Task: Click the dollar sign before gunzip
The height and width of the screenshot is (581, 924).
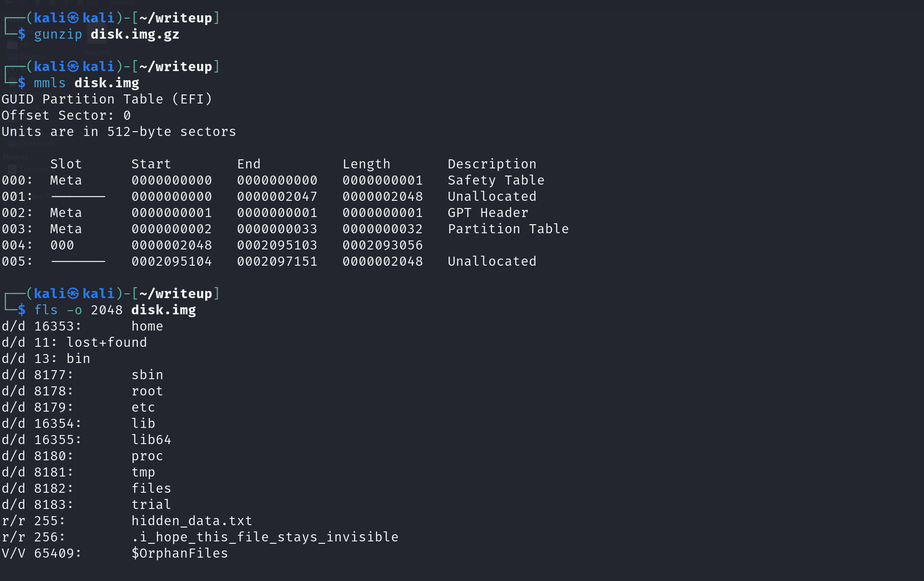Action: [22, 34]
